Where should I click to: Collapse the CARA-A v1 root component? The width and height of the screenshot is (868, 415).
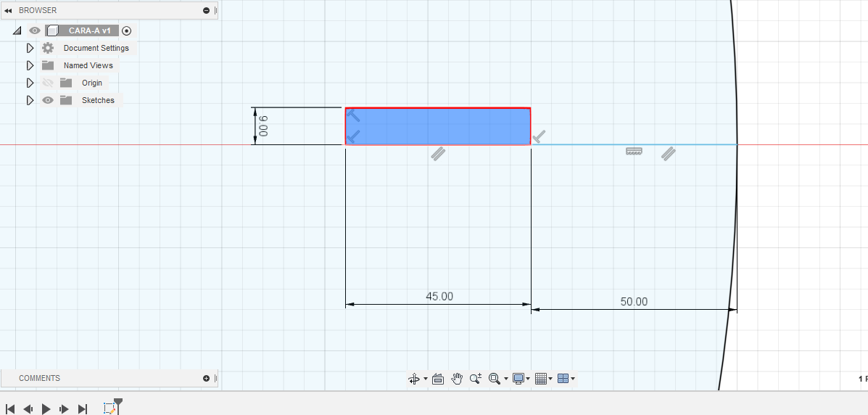tap(17, 31)
